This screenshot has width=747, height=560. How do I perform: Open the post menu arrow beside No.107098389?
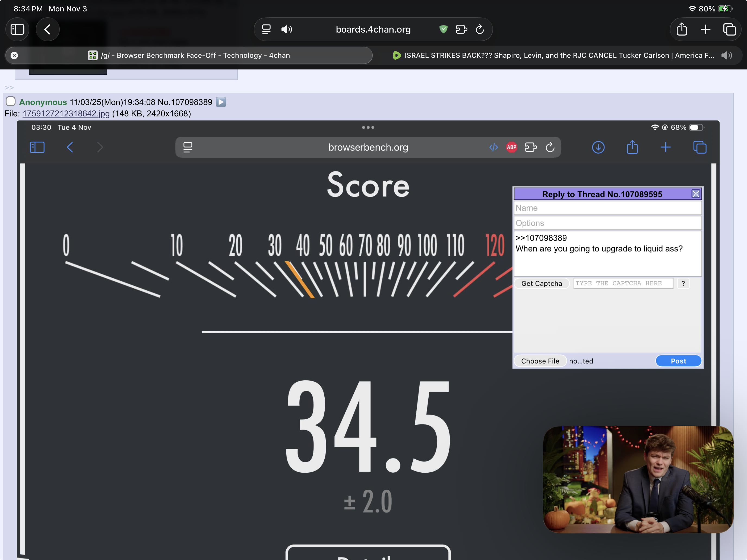pos(221,102)
